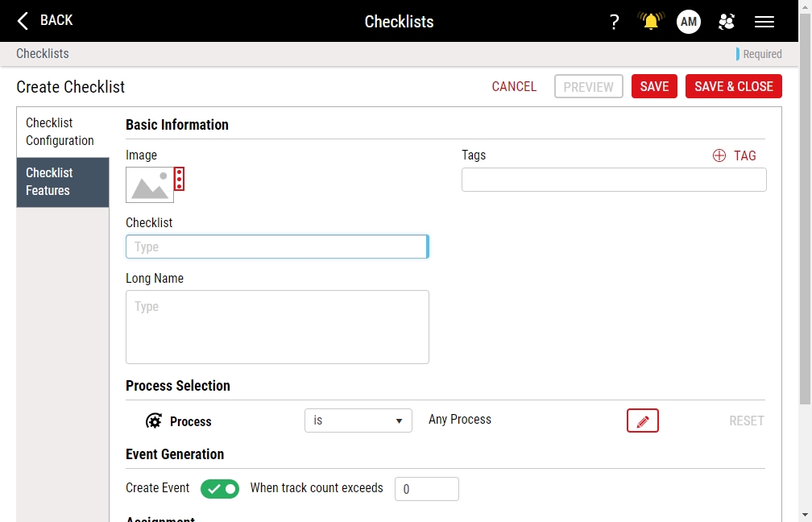
Task: Click the 'Required' legend label
Action: pos(762,54)
